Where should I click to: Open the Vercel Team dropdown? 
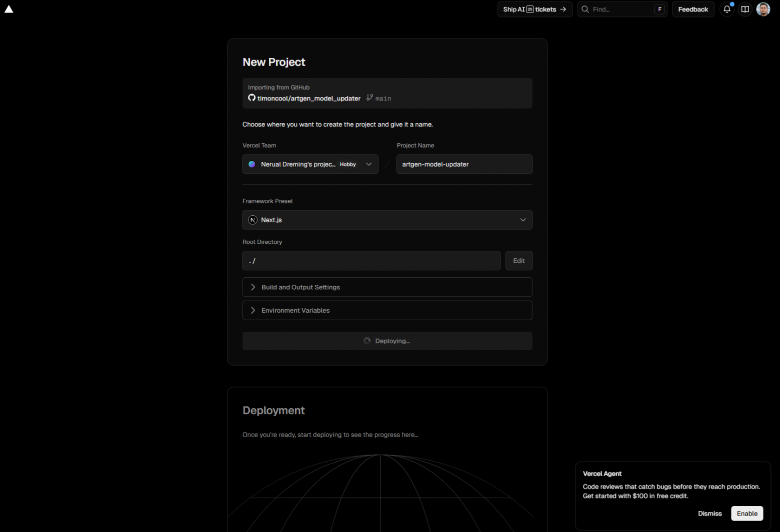(x=310, y=164)
